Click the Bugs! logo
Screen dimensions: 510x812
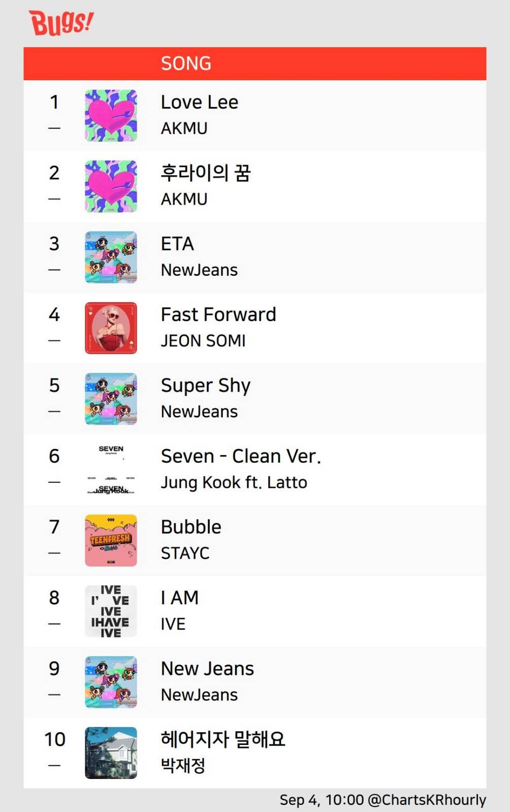(61, 23)
